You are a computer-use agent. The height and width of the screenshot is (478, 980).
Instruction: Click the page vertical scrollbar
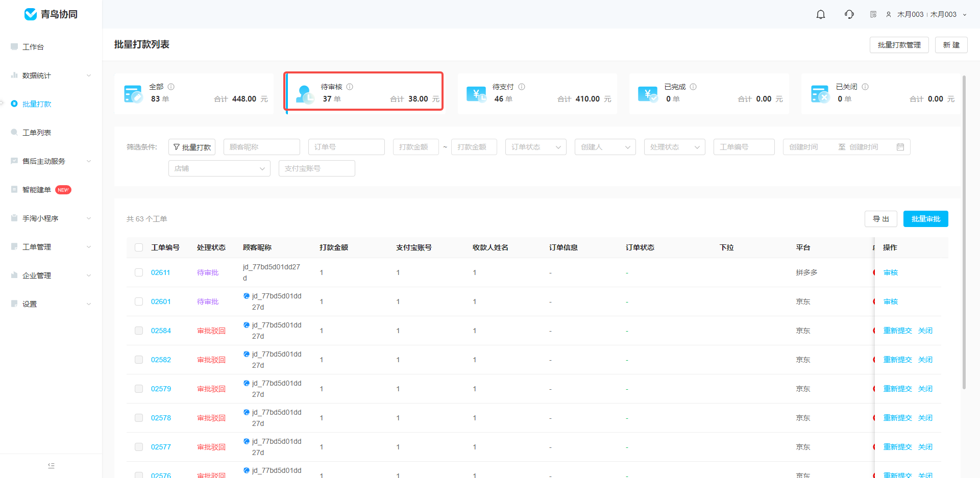[964, 232]
